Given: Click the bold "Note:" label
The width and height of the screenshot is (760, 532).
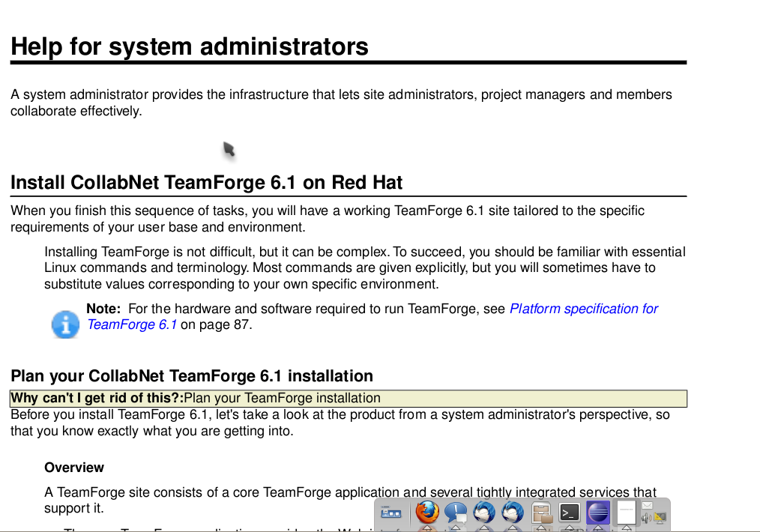Looking at the screenshot, I should (x=103, y=309).
